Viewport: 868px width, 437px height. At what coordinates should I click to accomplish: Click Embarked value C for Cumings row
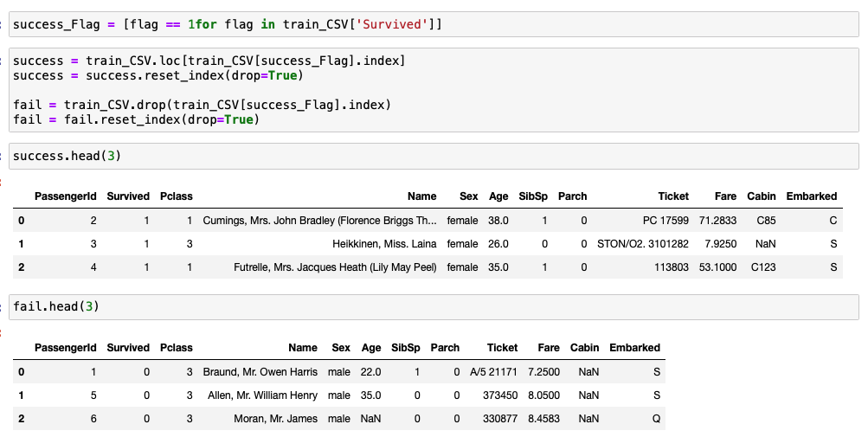coord(833,221)
